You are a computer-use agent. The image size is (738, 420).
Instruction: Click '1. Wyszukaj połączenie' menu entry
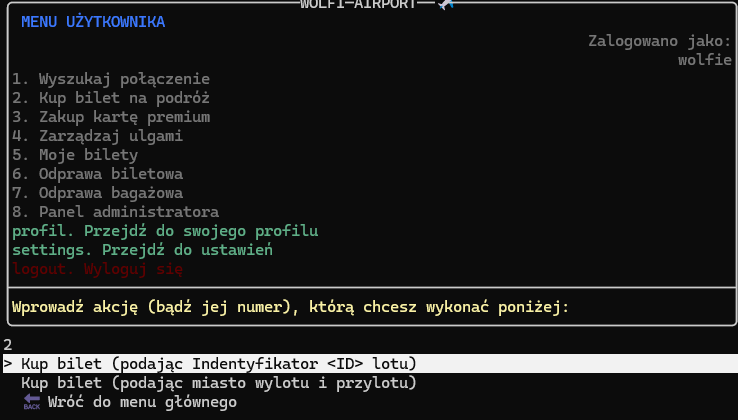[111, 79]
